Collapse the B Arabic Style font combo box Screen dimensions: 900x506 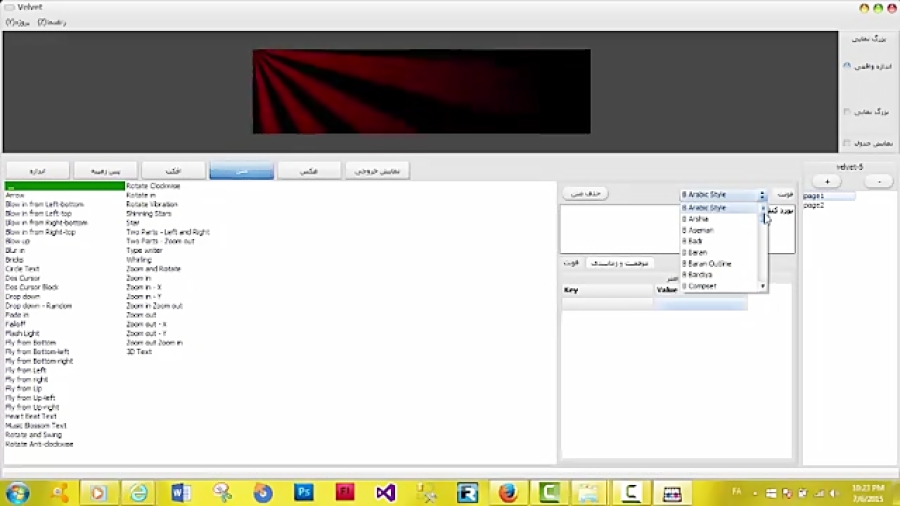pos(762,195)
